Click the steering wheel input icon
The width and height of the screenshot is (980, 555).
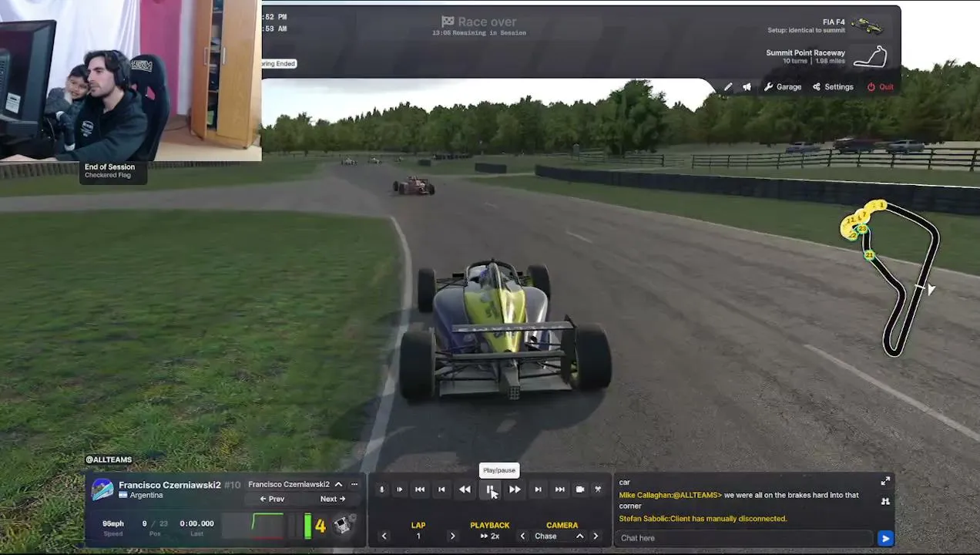[x=344, y=525]
